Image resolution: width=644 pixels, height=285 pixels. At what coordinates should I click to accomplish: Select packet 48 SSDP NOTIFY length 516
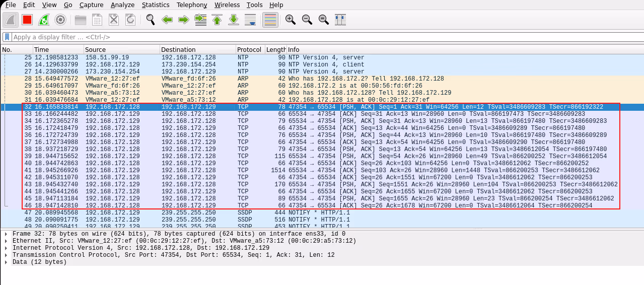coord(322,220)
